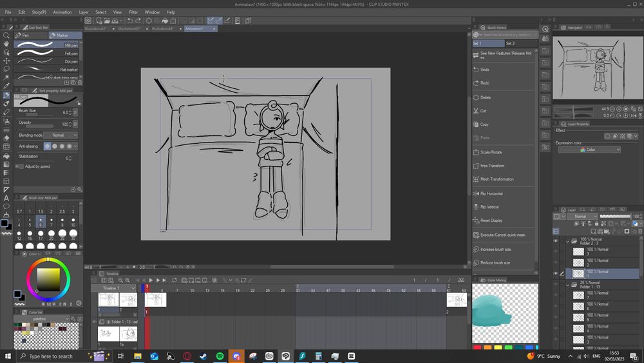
Task: Play the animation on the timeline
Action: click(x=151, y=280)
